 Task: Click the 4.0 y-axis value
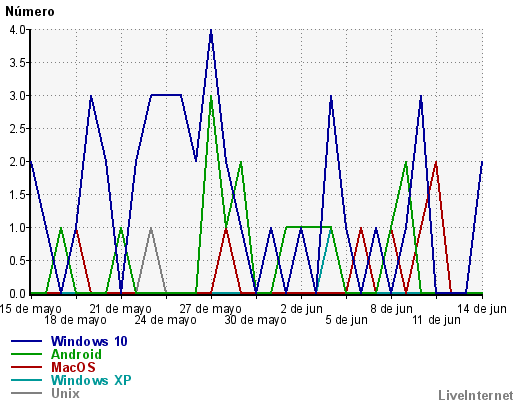point(17,30)
